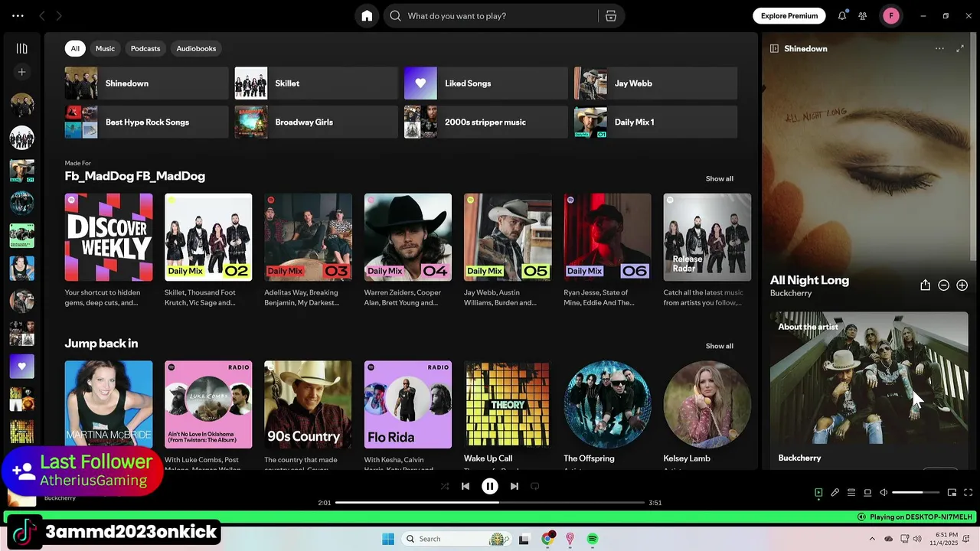
Task: Open the Shinedown shortcut tile
Action: 147,83
